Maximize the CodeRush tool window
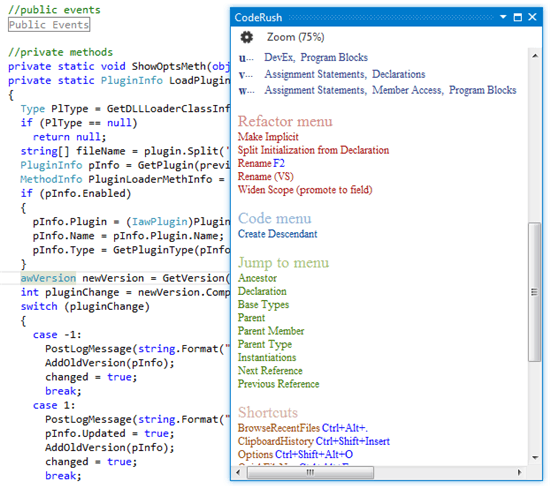The height and width of the screenshot is (488, 550). pyautogui.click(x=519, y=17)
